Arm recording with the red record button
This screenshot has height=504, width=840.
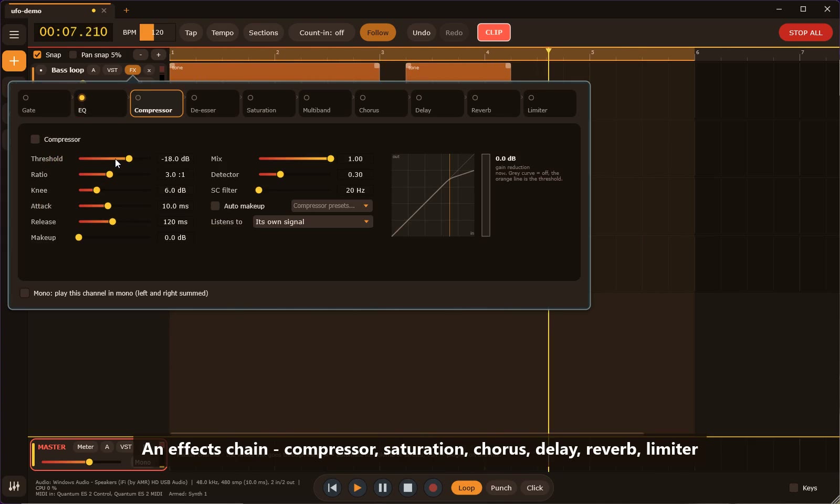point(433,488)
